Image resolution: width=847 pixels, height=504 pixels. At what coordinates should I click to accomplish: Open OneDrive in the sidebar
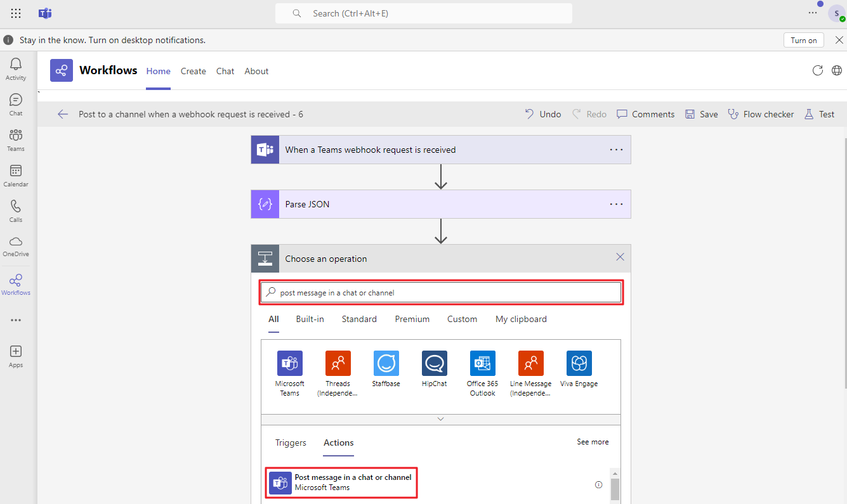(x=16, y=246)
